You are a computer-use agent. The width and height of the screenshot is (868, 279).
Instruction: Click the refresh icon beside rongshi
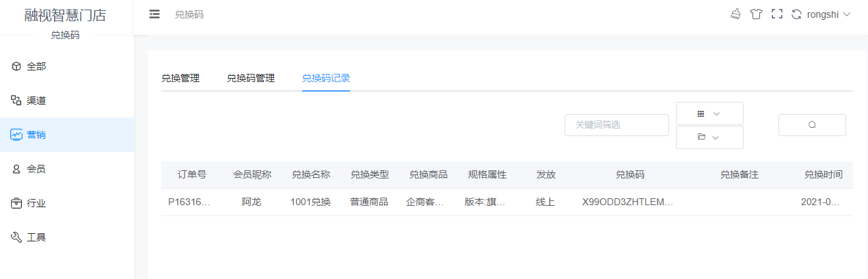(796, 14)
